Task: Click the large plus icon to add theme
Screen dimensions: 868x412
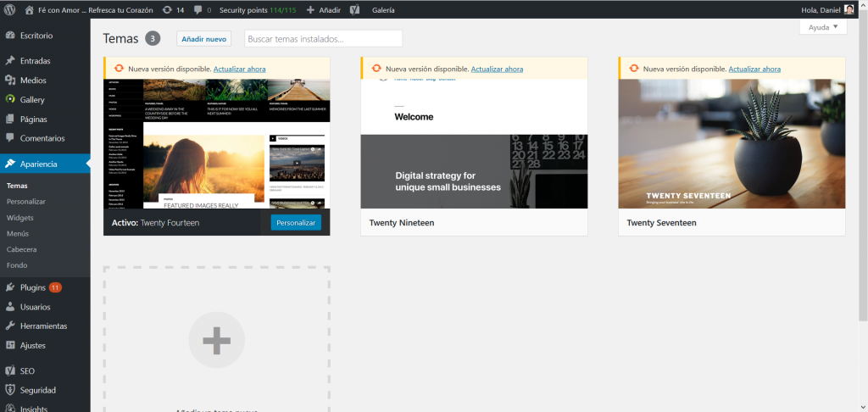Action: tap(216, 341)
